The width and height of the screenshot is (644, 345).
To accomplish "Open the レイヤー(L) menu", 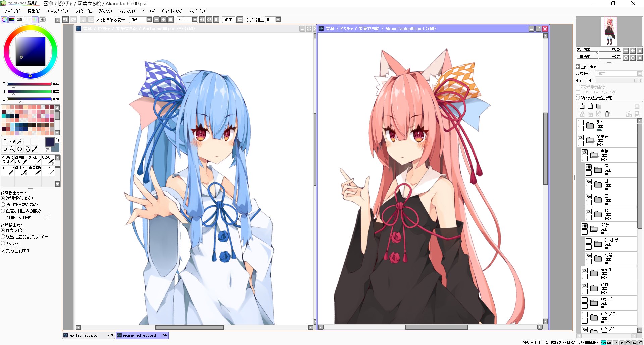I will pyautogui.click(x=83, y=11).
